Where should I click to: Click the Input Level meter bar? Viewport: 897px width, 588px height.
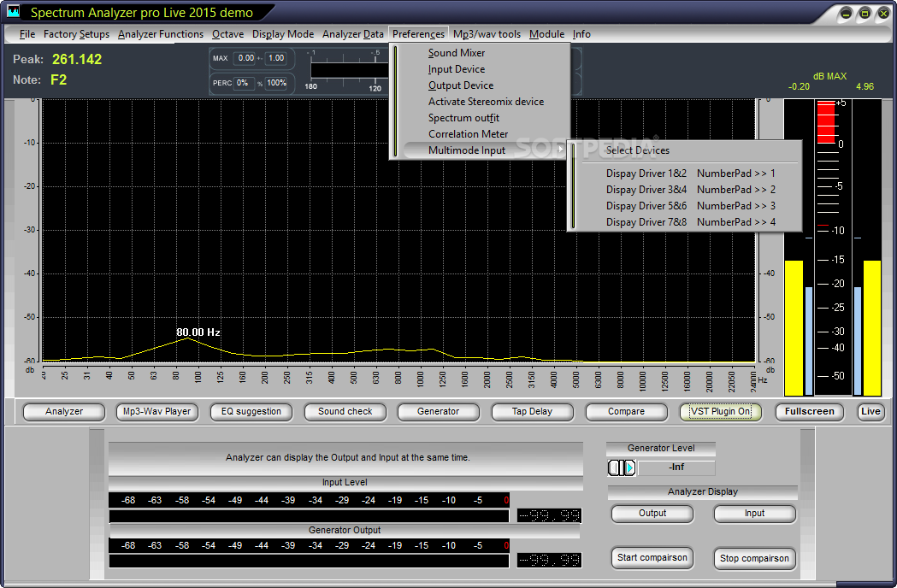click(309, 516)
